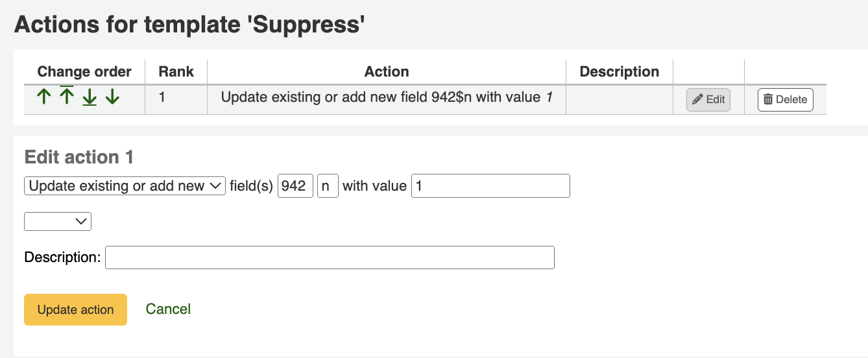Click the 'with value' text box
868x358 pixels.
(x=490, y=186)
